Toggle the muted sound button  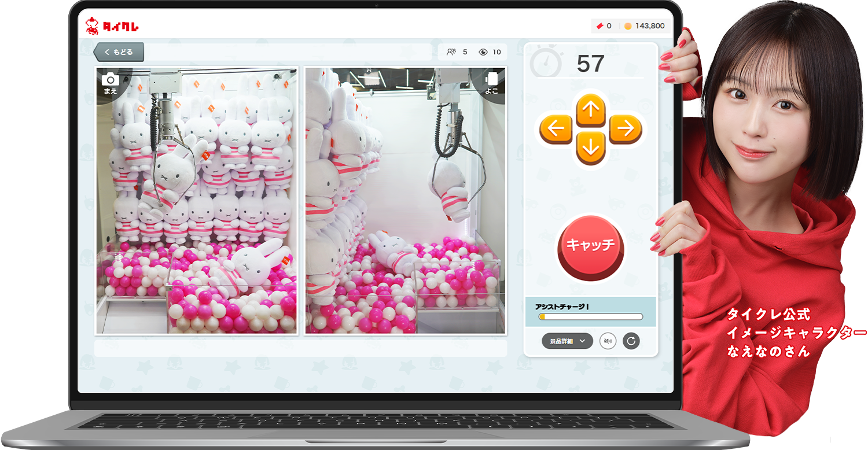coord(608,341)
